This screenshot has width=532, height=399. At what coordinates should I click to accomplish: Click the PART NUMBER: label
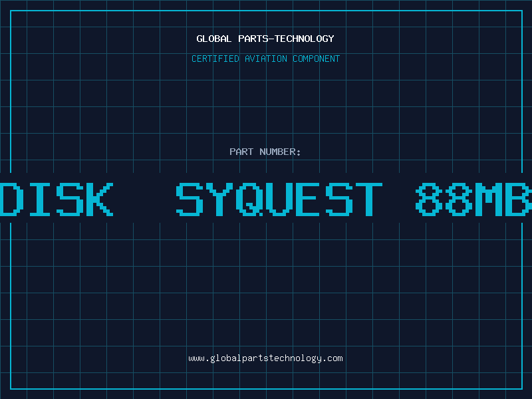[x=265, y=152]
